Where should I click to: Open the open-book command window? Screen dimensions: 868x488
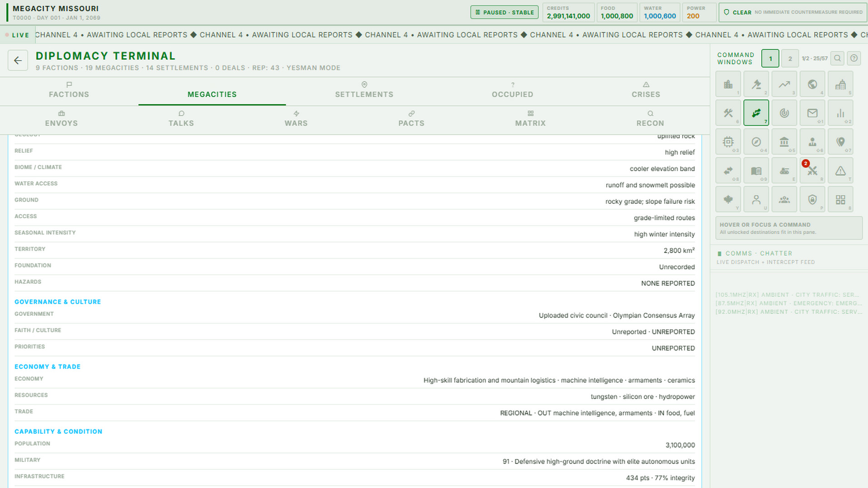coord(756,171)
